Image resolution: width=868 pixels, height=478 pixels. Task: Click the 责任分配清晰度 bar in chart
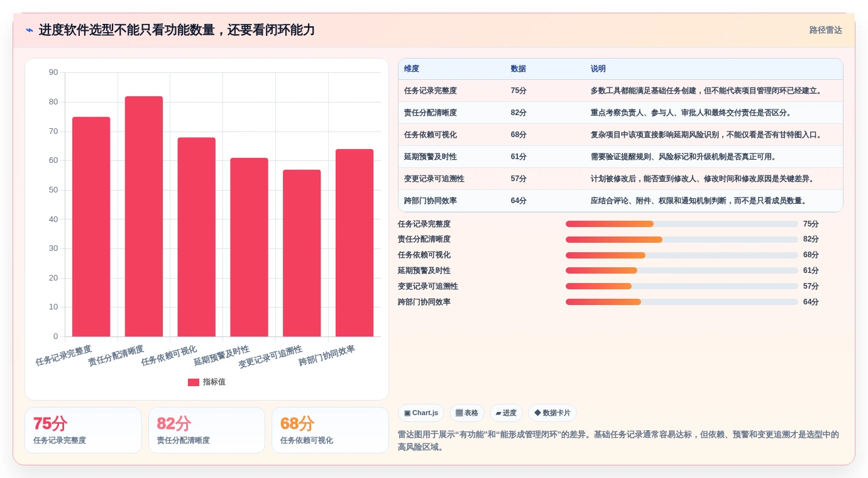144,216
